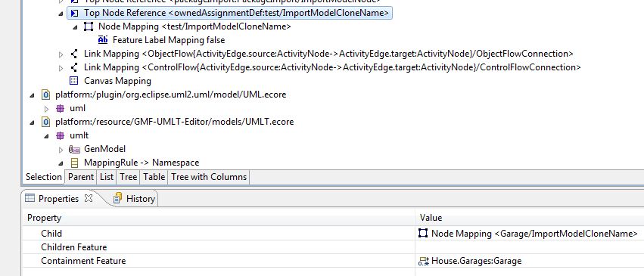Close the Properties view tab
Viewport: 644px width, 276px height.
pos(89,198)
